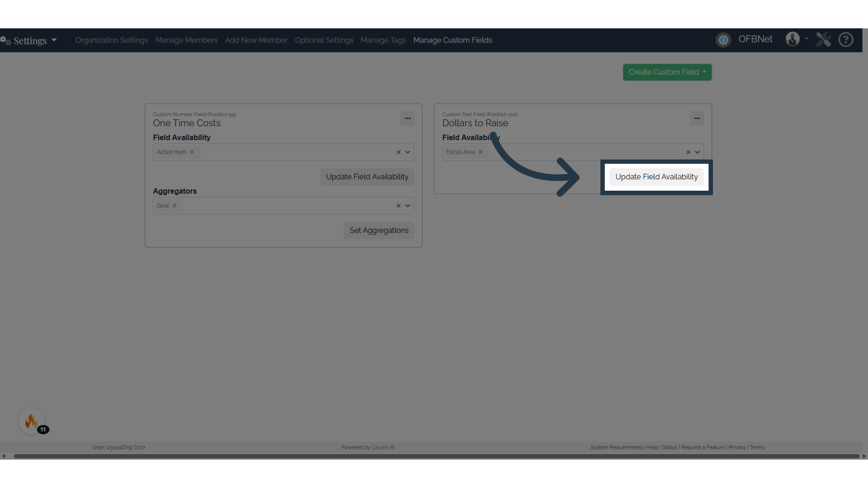Click the Set Aggregations button
Screen dimensions: 868x488
[379, 230]
